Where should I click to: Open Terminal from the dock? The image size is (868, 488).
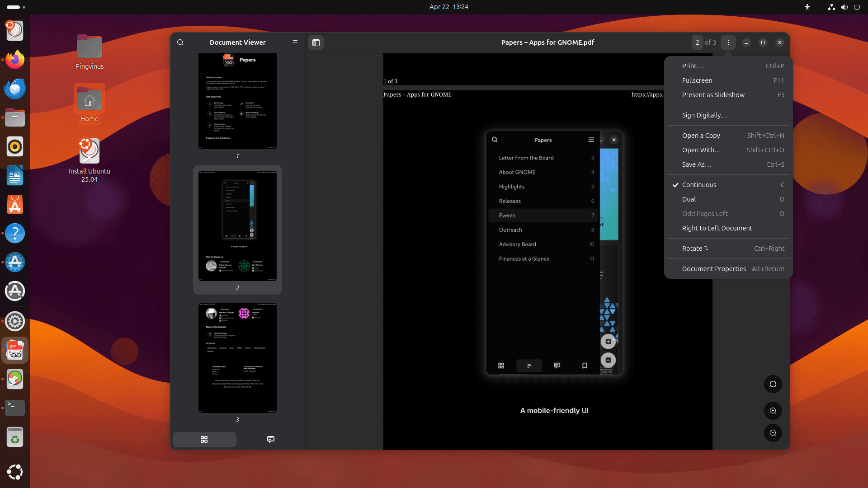[15, 408]
